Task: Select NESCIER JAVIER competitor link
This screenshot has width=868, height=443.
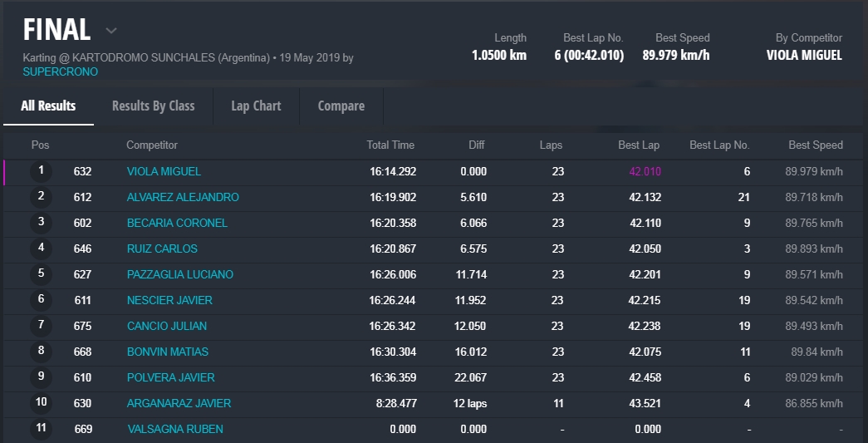Action: 169,301
